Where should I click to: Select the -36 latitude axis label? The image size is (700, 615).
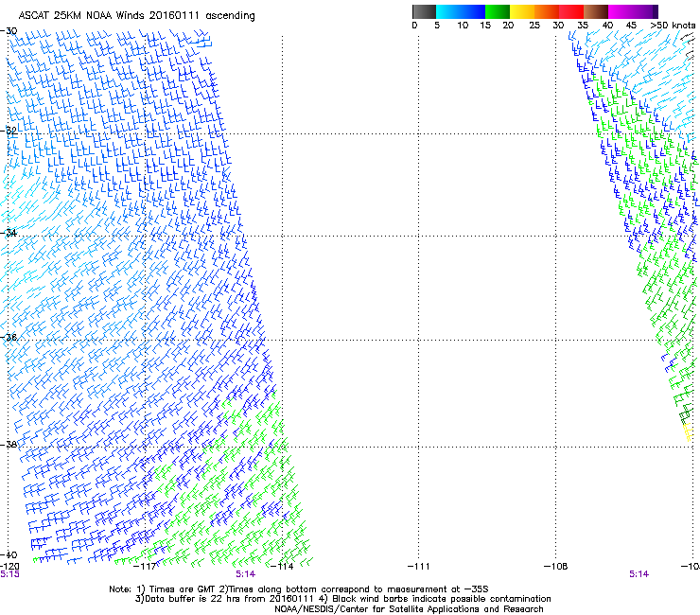tap(9, 337)
